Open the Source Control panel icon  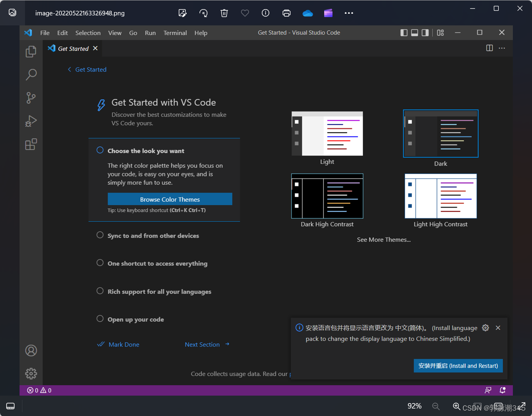(x=31, y=98)
